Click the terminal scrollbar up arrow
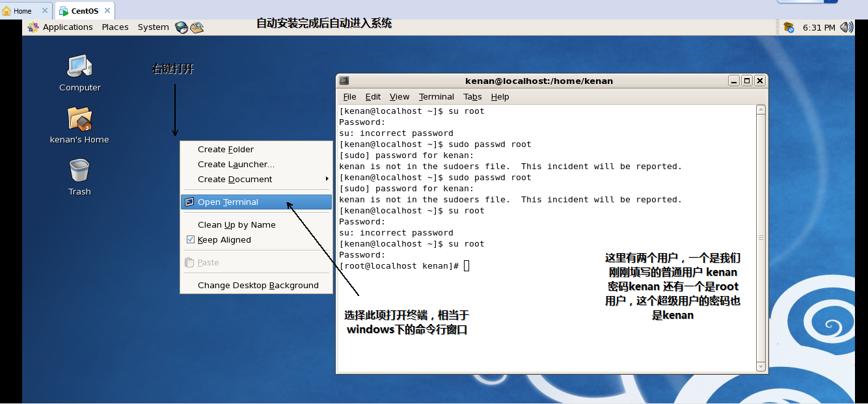868x404 pixels. coord(761,110)
